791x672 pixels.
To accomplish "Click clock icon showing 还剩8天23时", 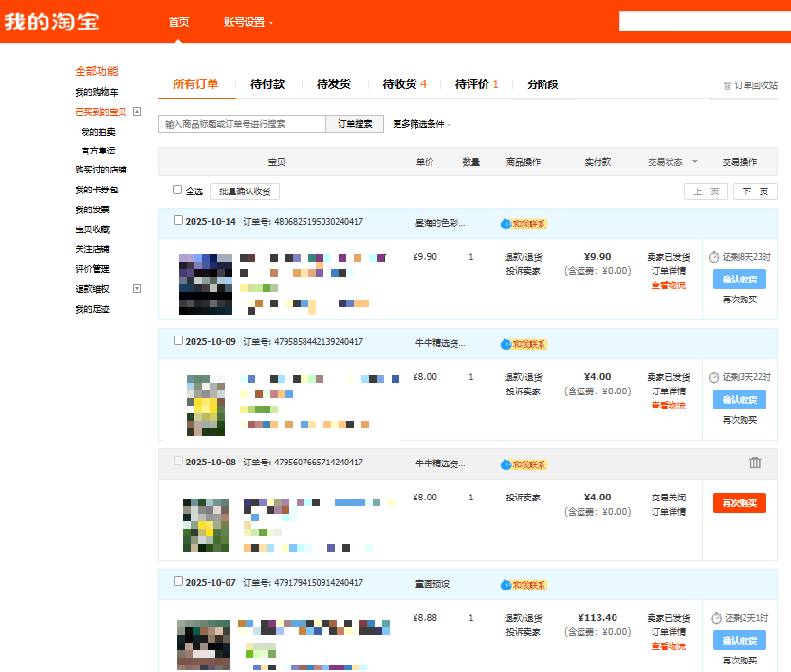I will tap(714, 257).
